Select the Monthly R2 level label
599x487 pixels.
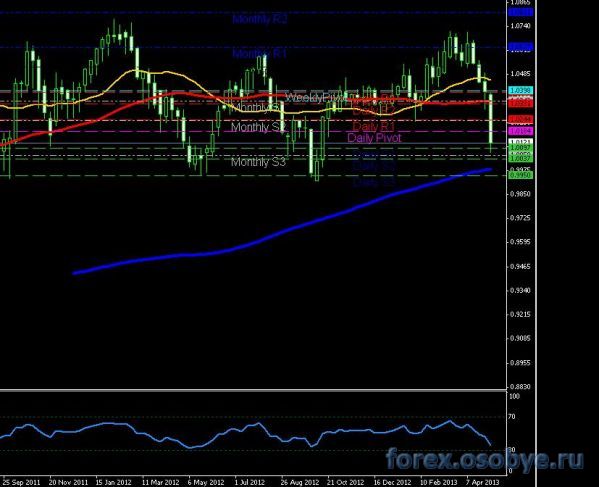[260, 19]
